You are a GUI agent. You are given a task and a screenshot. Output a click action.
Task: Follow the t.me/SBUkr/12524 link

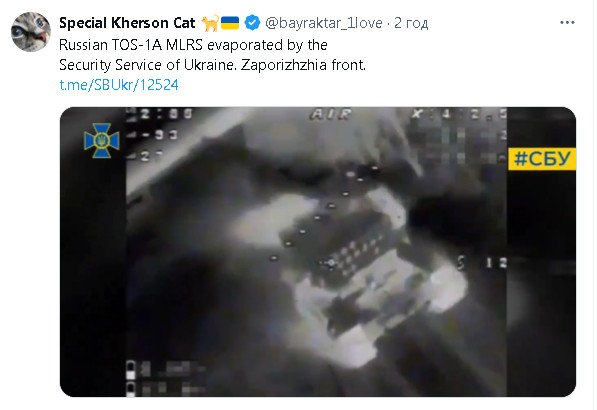pyautogui.click(x=119, y=85)
